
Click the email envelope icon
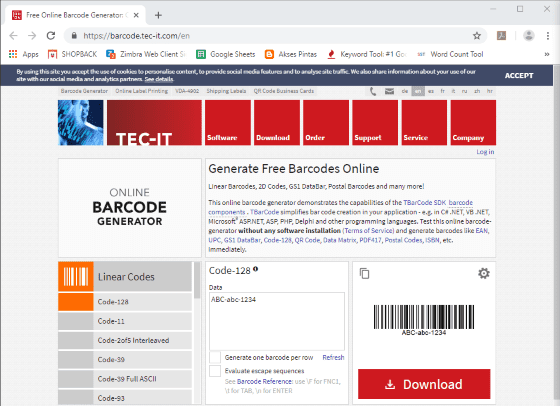(389, 91)
